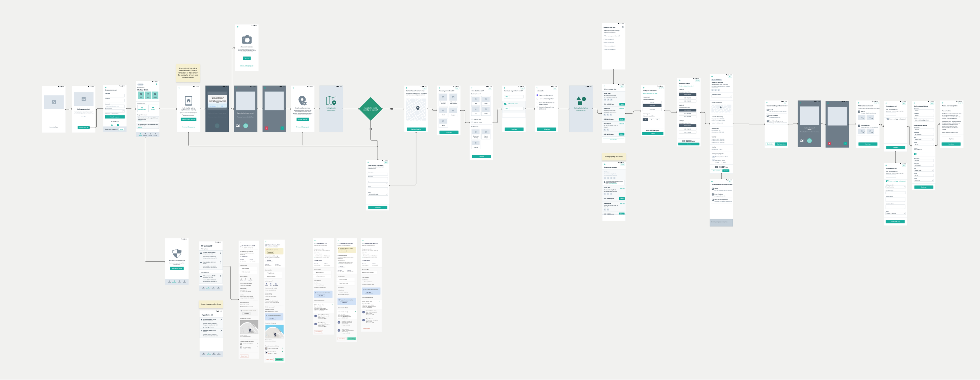The width and height of the screenshot is (980, 380).
Task: Expand Chevrolet Onix chevron in expired-policies variant
Action: pos(221,331)
